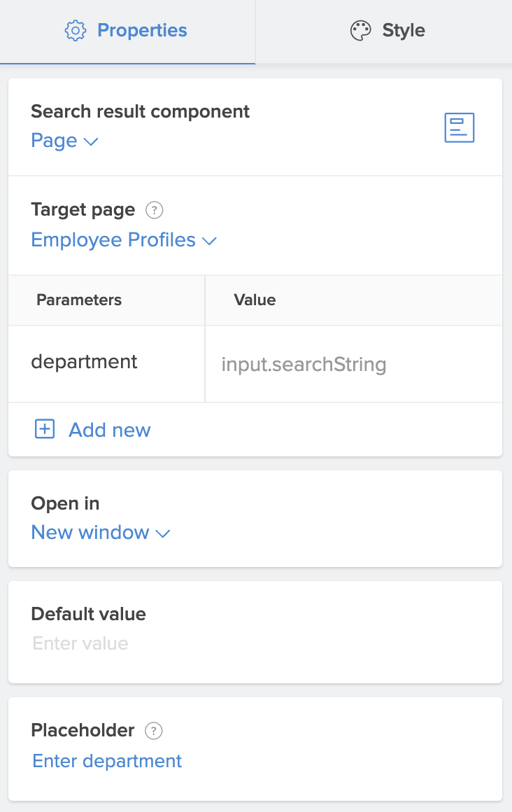The height and width of the screenshot is (812, 512).
Task: Click the Target page help icon
Action: tap(154, 210)
